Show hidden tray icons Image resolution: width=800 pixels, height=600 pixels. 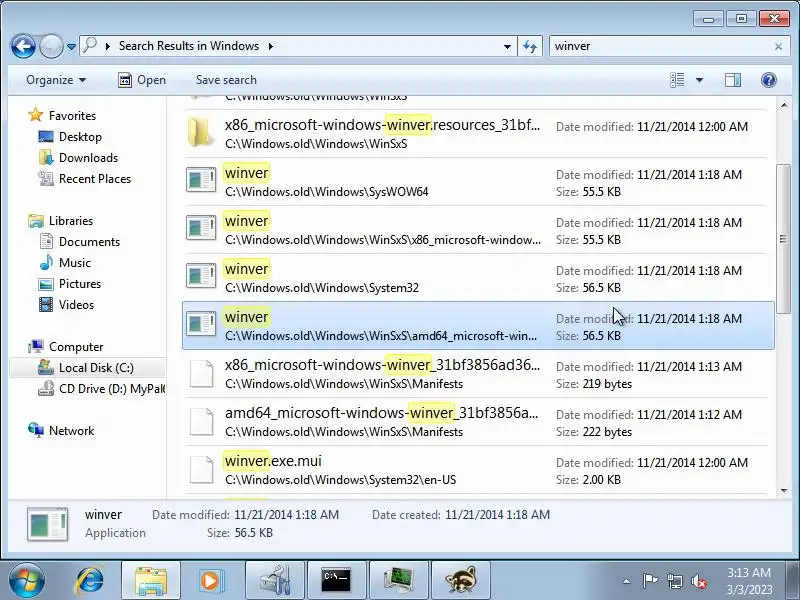[x=627, y=581]
